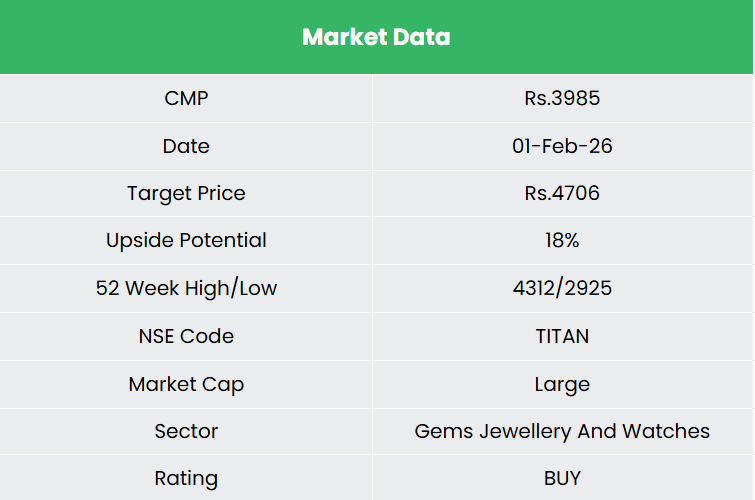Click the Rs.3985 price value
This screenshot has width=755, height=500.
562,98
